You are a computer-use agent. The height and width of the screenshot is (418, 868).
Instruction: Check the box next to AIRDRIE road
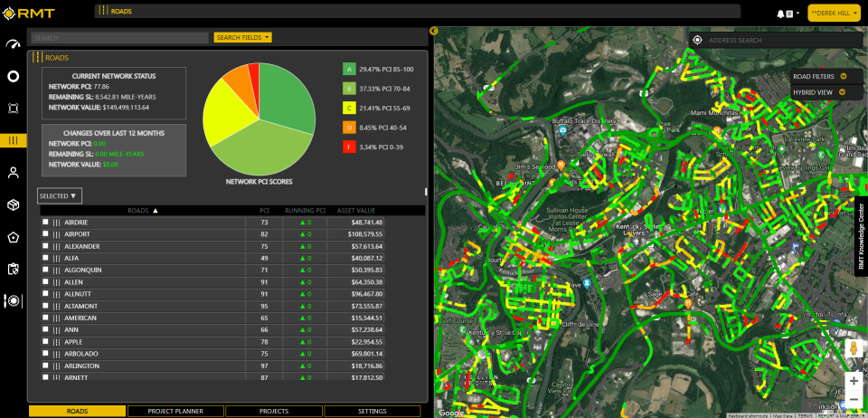(x=45, y=222)
